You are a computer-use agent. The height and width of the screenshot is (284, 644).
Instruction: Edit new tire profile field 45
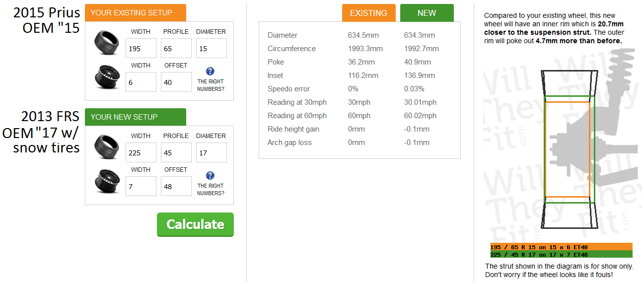[176, 152]
